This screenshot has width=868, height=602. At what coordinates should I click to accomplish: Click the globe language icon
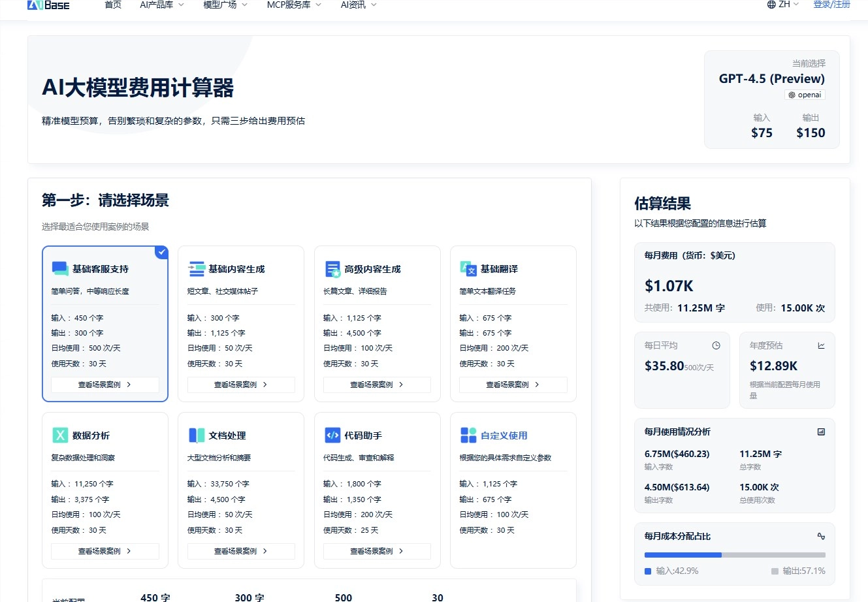point(771,5)
